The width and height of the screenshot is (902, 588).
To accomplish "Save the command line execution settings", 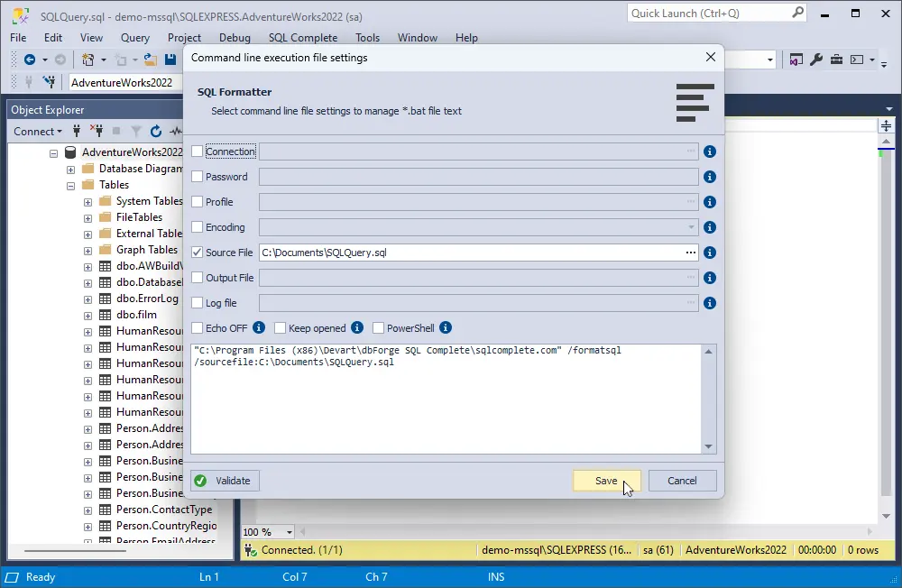I will click(606, 480).
